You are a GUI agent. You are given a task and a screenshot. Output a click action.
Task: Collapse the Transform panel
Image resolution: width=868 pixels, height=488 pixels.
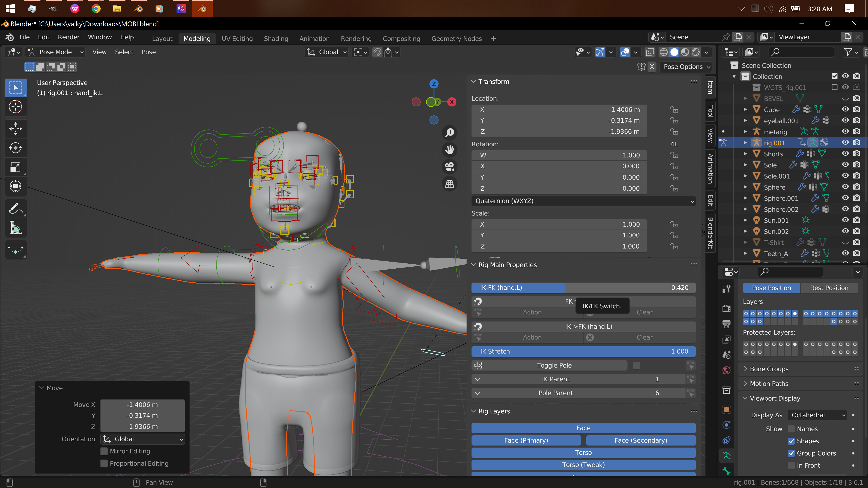pyautogui.click(x=473, y=81)
